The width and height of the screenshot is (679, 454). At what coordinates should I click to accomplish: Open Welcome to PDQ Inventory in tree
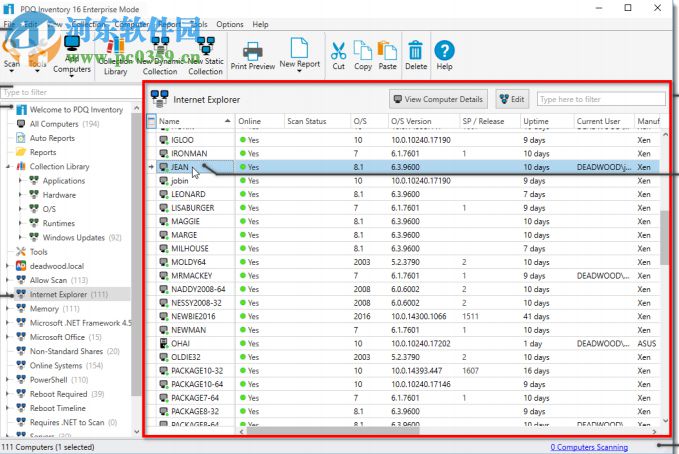coord(76,110)
